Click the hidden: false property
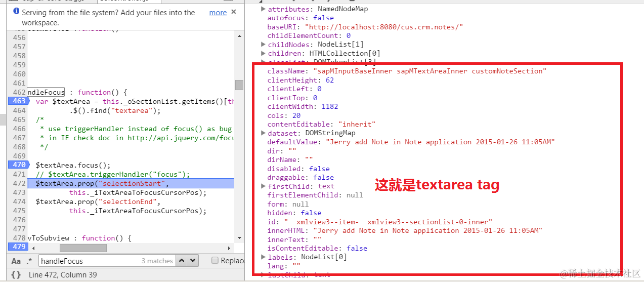The height and width of the screenshot is (282, 644). [294, 213]
